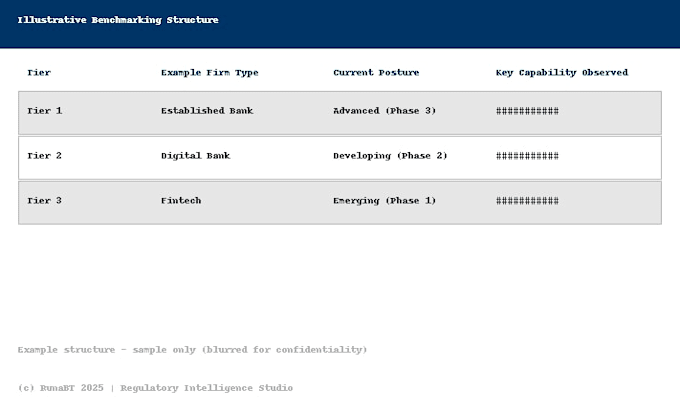Select the Tier 1 cell

[45, 111]
